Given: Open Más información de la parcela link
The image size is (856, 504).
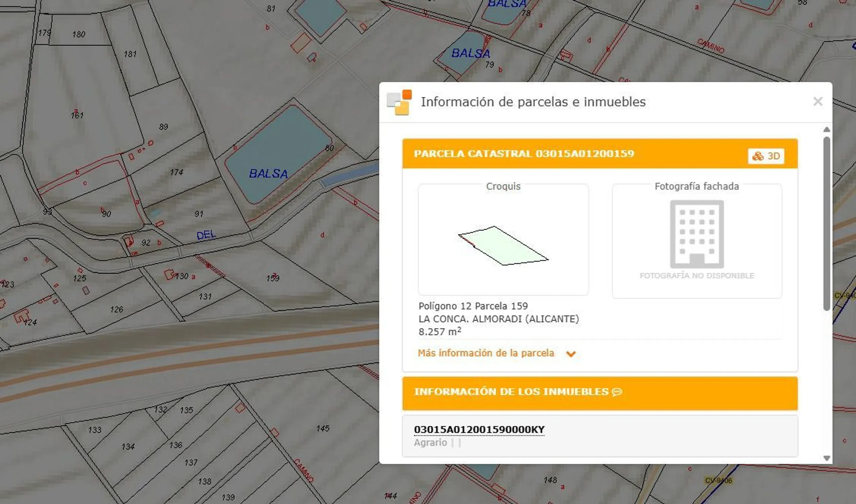Looking at the screenshot, I should (x=486, y=353).
